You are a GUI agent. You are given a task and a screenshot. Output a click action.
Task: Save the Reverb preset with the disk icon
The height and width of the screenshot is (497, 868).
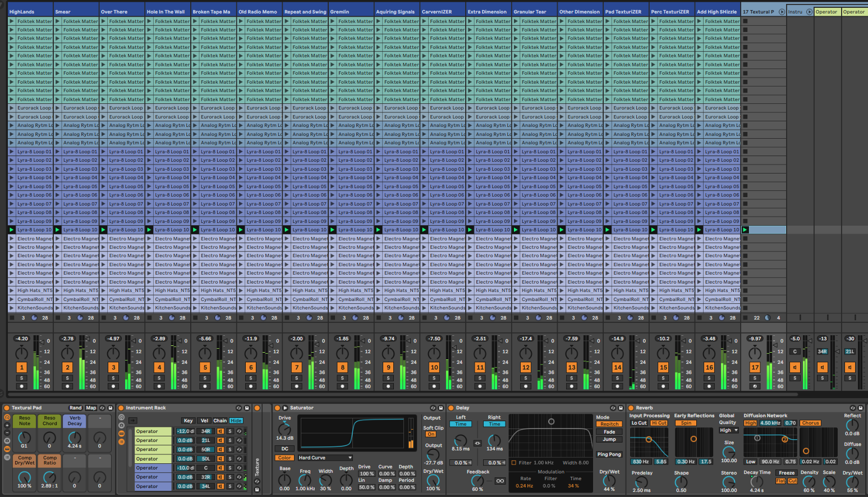[x=860, y=408]
